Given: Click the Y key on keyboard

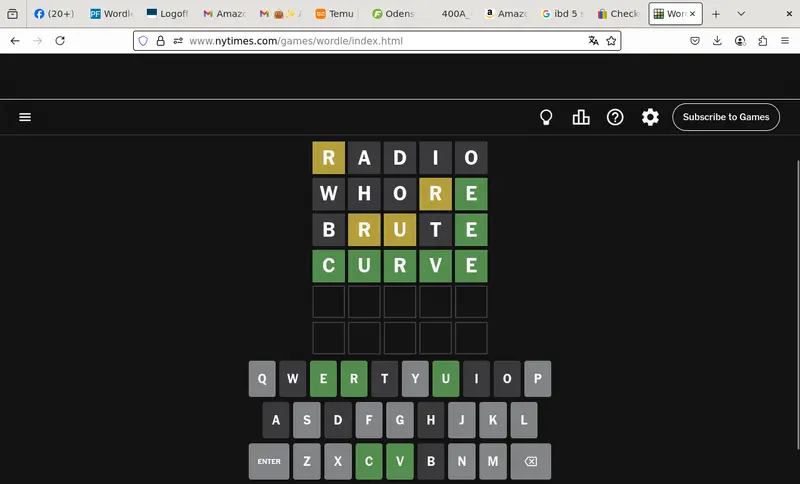Looking at the screenshot, I should point(415,378).
